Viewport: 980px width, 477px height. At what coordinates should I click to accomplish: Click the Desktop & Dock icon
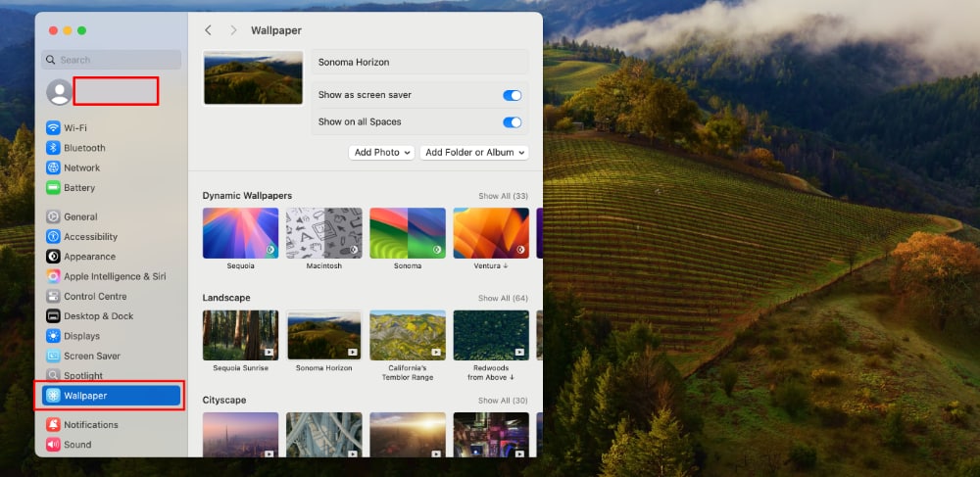point(53,316)
